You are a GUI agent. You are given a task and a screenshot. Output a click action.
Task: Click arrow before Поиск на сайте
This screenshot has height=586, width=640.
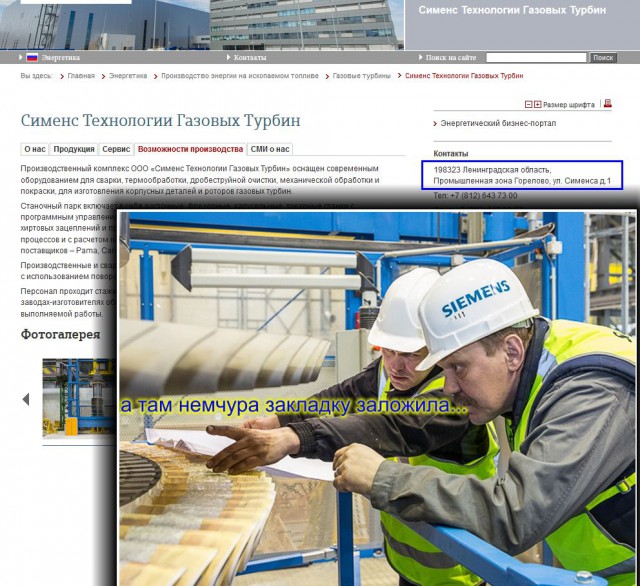pos(421,58)
